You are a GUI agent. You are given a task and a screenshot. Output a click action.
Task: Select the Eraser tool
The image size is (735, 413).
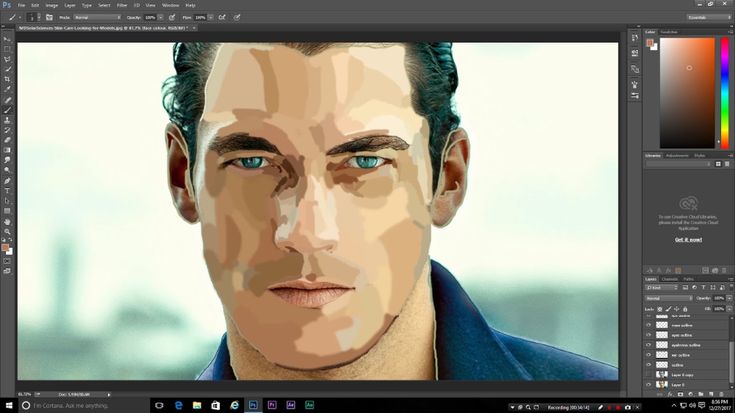tap(7, 140)
